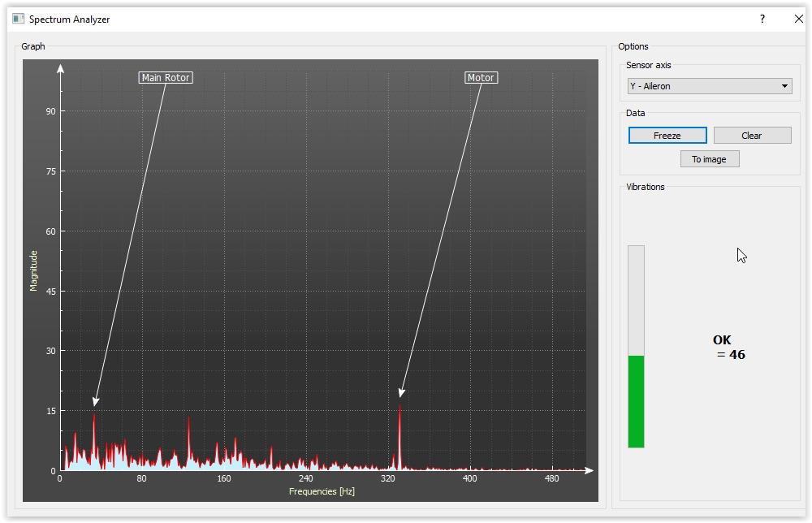Click the OK = 46 vibration reading
The width and height of the screenshot is (812, 523).
click(x=728, y=348)
